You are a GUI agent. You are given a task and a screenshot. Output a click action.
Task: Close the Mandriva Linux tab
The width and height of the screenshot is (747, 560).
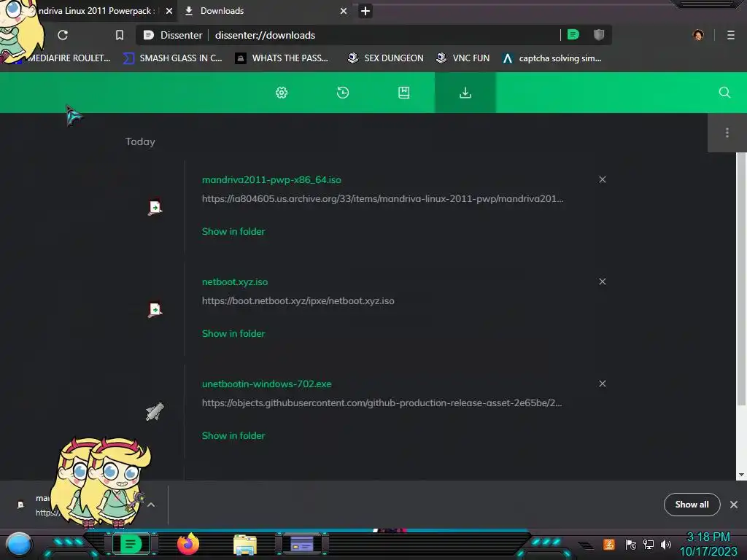pos(169,11)
